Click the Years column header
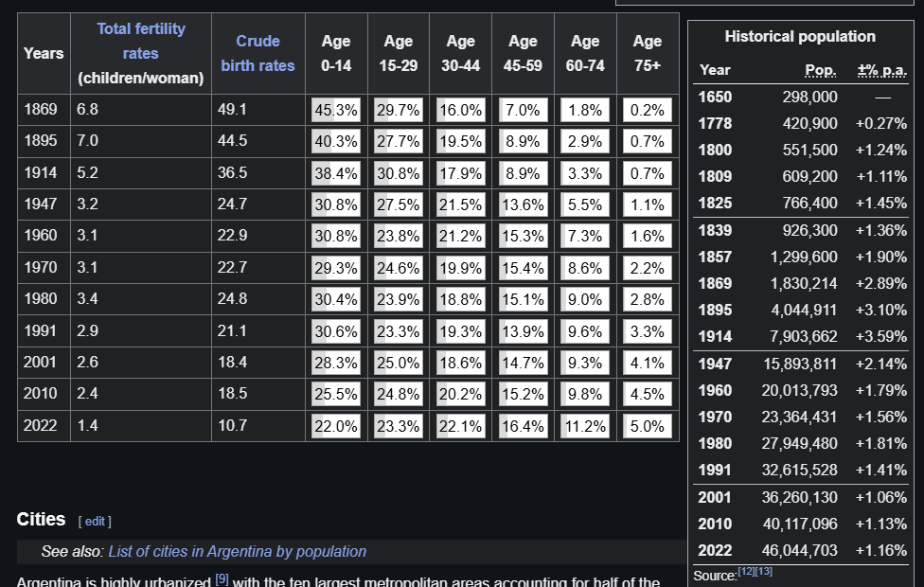This screenshot has height=587, width=924. coord(44,53)
